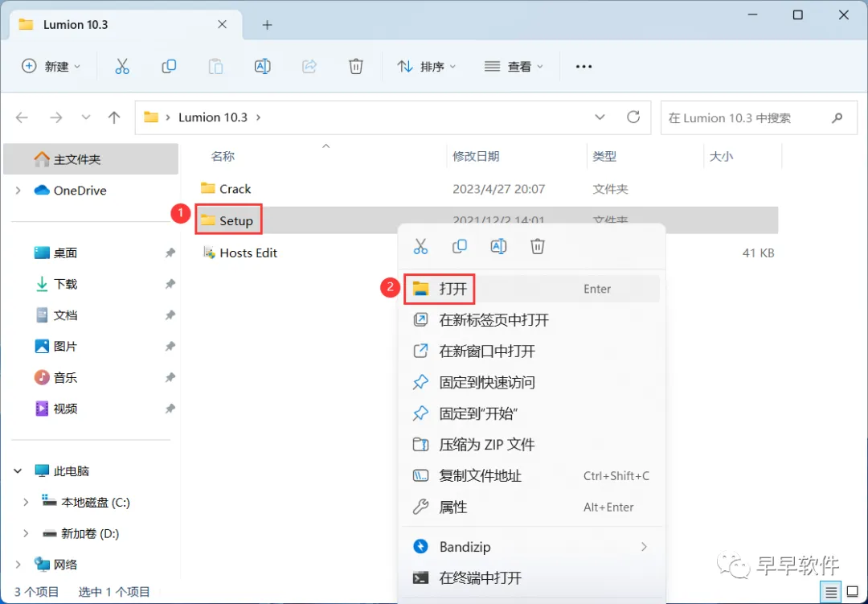The image size is (868, 604).
Task: Choose 复制文件地址 in context menu
Action: pyautogui.click(x=531, y=476)
